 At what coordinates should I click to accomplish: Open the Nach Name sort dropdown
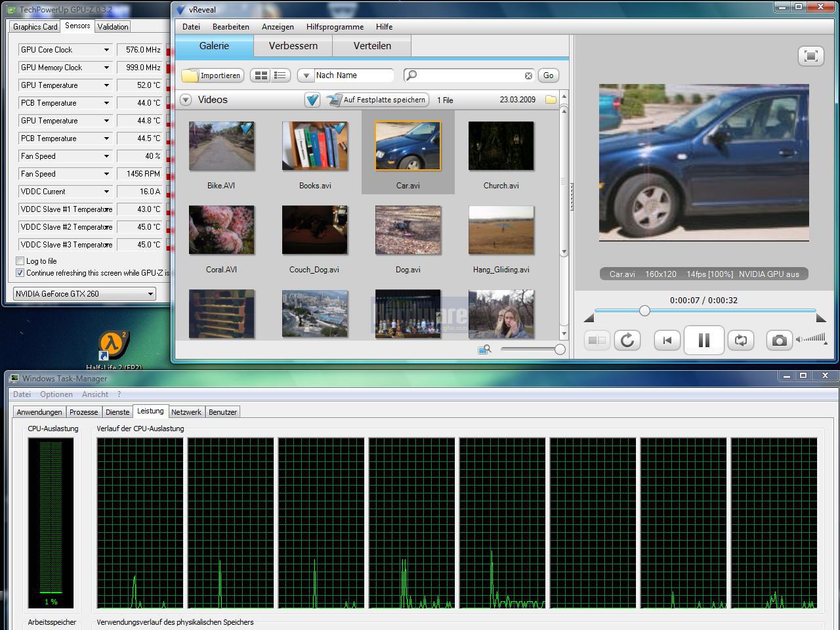tap(305, 75)
